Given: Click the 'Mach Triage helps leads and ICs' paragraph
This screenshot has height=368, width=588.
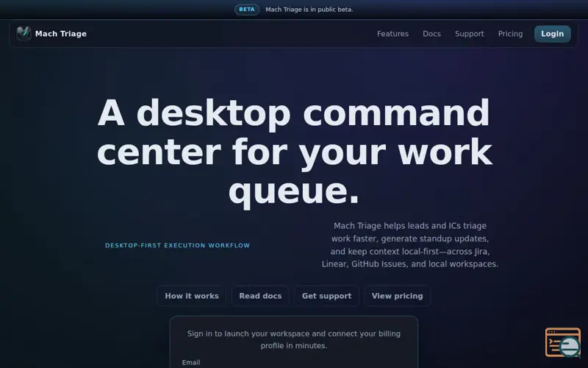Looking at the screenshot, I should coord(410,245).
